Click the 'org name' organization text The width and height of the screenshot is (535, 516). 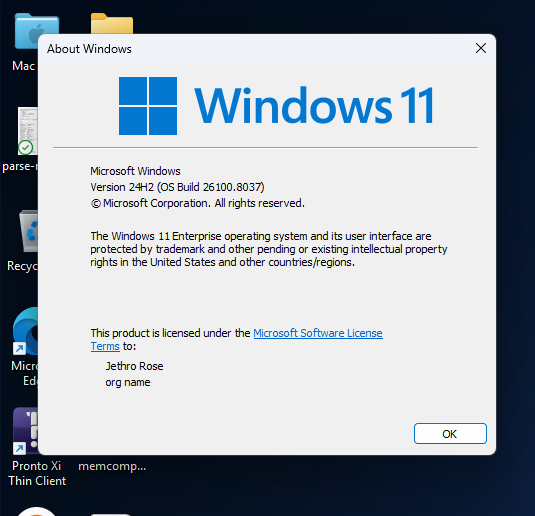(x=128, y=382)
